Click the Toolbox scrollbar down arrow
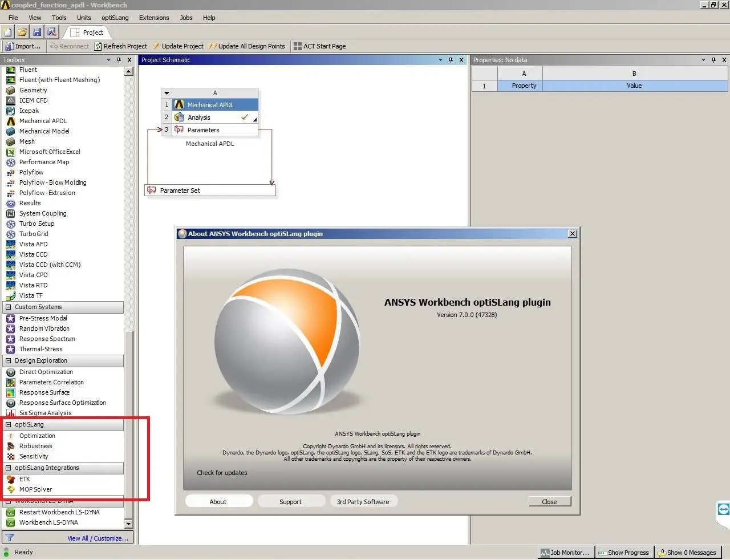Image resolution: width=730 pixels, height=560 pixels. tap(128, 524)
